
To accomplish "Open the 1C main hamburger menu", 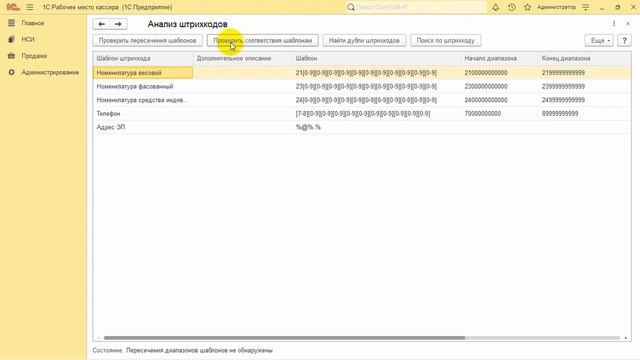I will (x=30, y=7).
